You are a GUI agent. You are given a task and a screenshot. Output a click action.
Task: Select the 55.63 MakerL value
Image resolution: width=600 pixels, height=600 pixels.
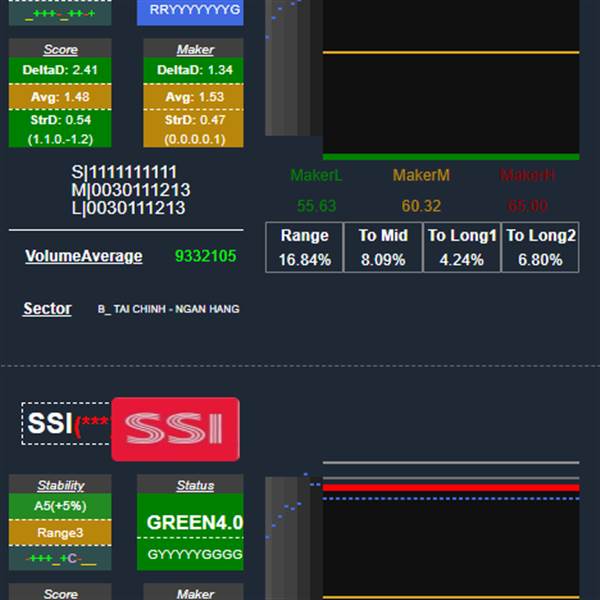tap(316, 206)
